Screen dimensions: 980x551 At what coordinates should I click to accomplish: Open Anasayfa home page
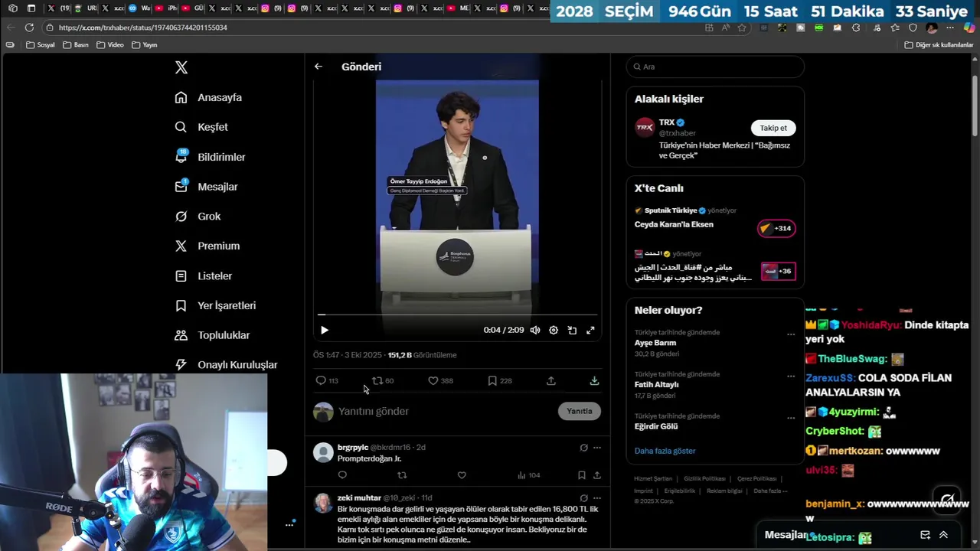point(208,97)
